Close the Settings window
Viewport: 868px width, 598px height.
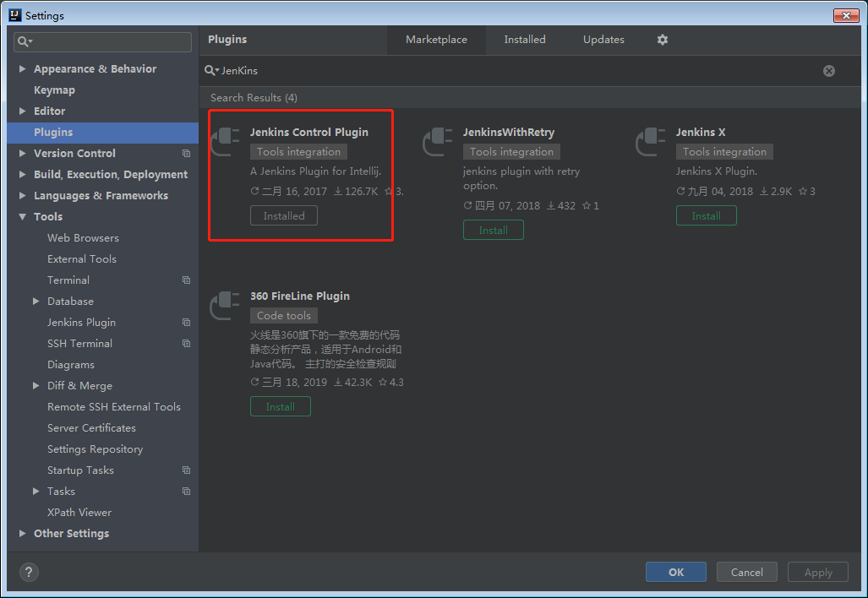[846, 15]
